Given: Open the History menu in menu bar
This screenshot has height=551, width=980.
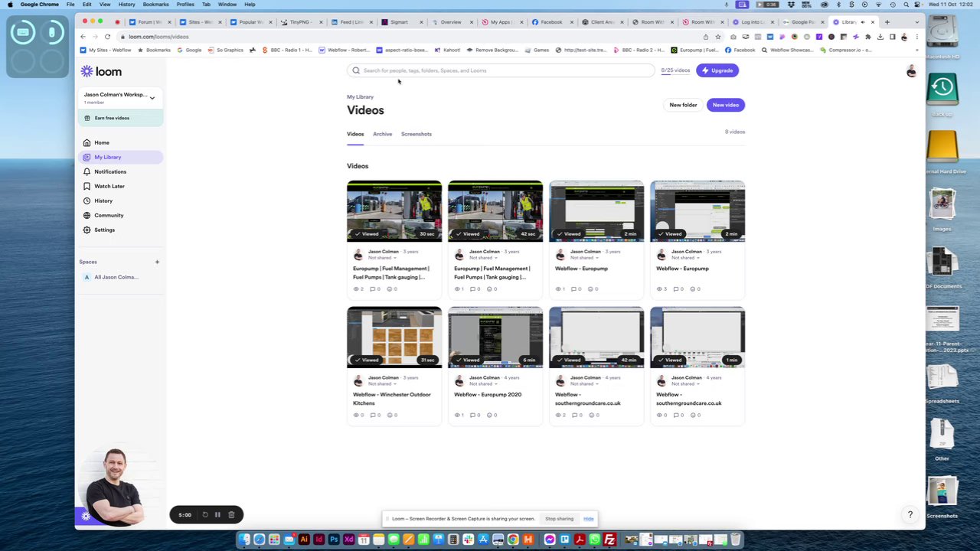Looking at the screenshot, I should pos(126,5).
